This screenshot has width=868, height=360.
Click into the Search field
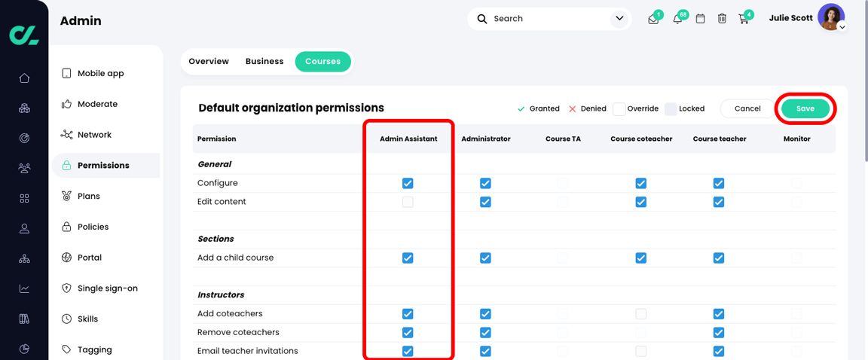tap(548, 19)
